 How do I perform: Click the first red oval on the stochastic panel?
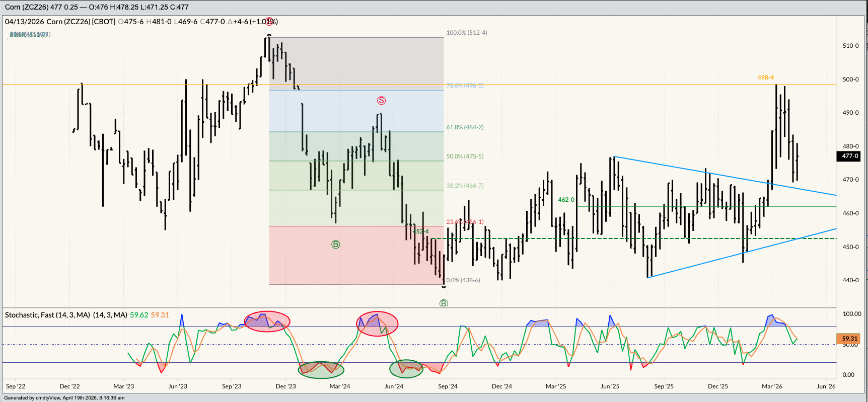point(267,321)
